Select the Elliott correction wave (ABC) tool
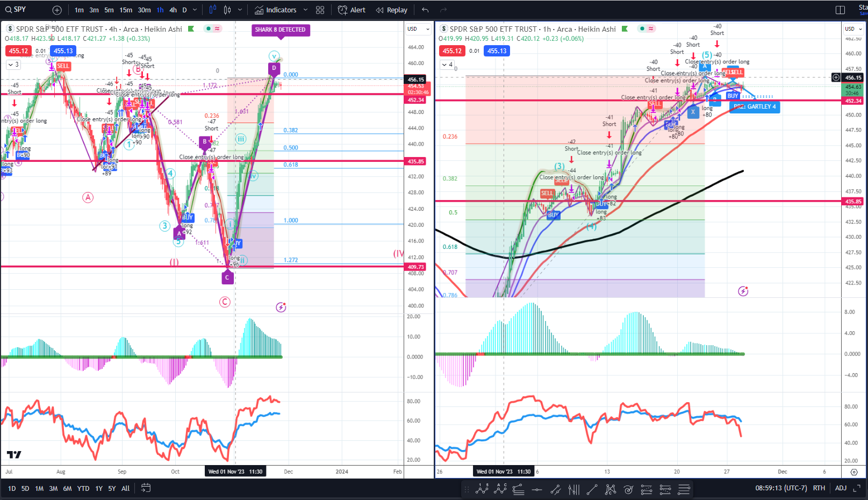Image resolution: width=868 pixels, height=500 pixels. click(x=500, y=489)
